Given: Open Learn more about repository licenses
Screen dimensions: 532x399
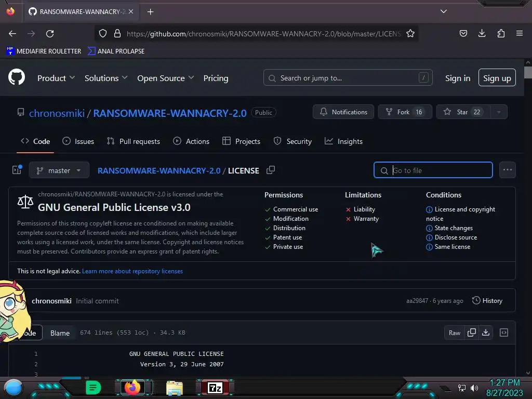Looking at the screenshot, I should (132, 271).
